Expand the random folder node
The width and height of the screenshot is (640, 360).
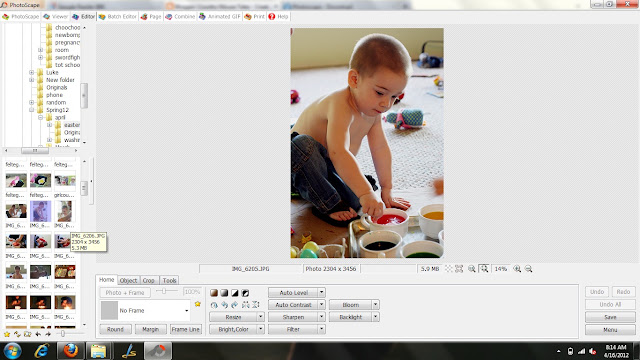31,102
